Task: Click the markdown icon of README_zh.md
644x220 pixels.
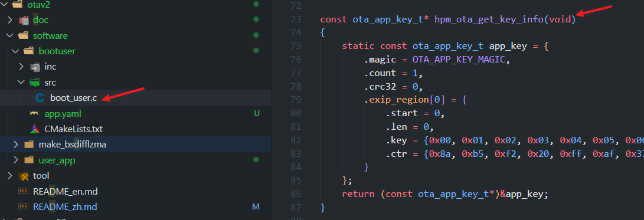Action: click(x=23, y=207)
